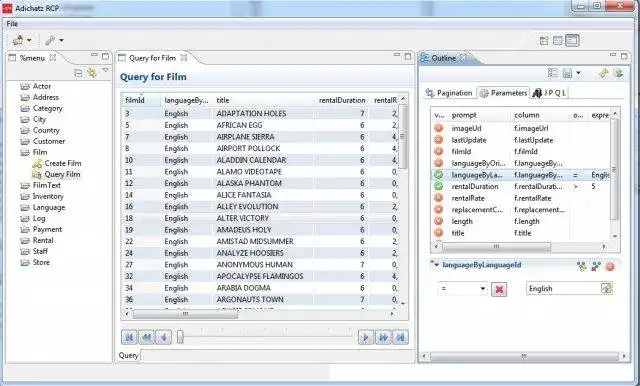Jump back several pages with double-left arrow

point(147,337)
